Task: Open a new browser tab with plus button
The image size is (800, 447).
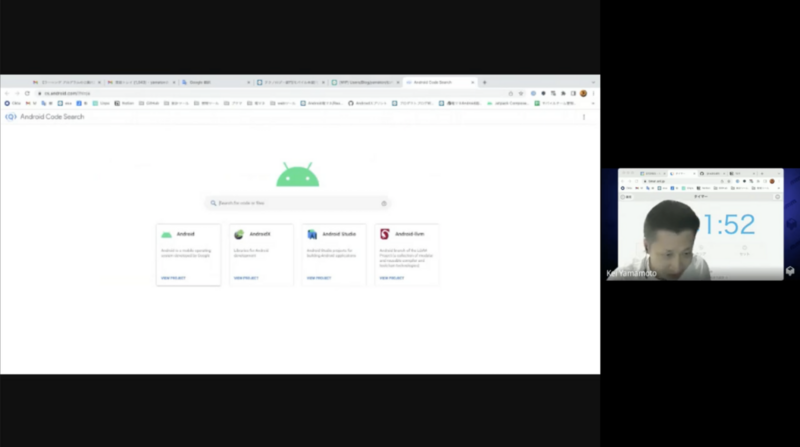Action: pos(485,82)
